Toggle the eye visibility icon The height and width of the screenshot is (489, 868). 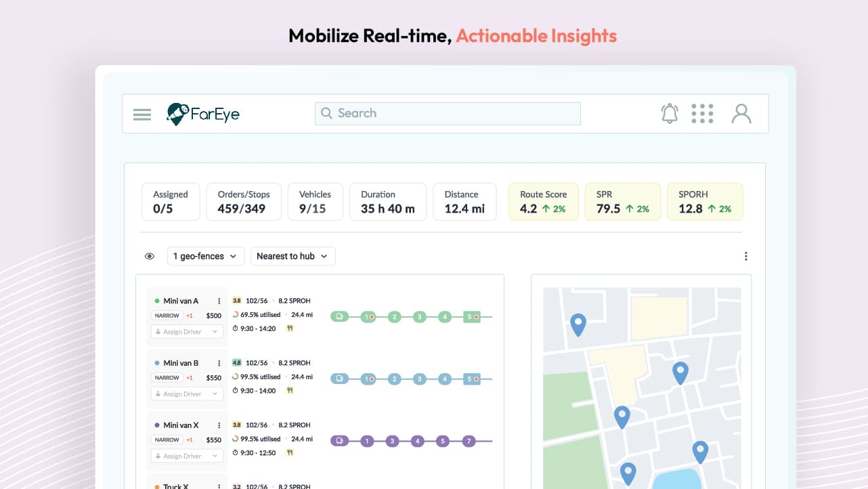(x=150, y=256)
